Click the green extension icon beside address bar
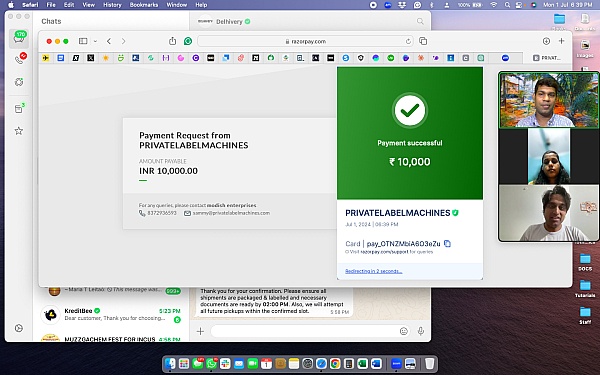 [188, 41]
